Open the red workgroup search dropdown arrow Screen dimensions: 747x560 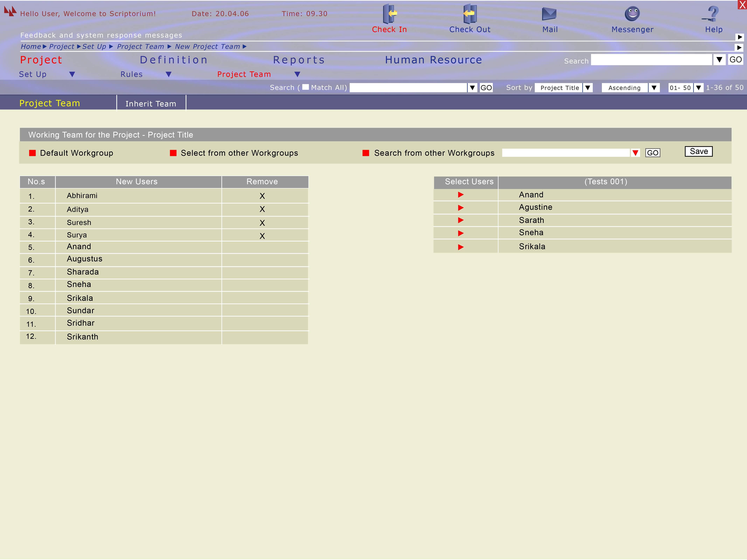coord(635,153)
